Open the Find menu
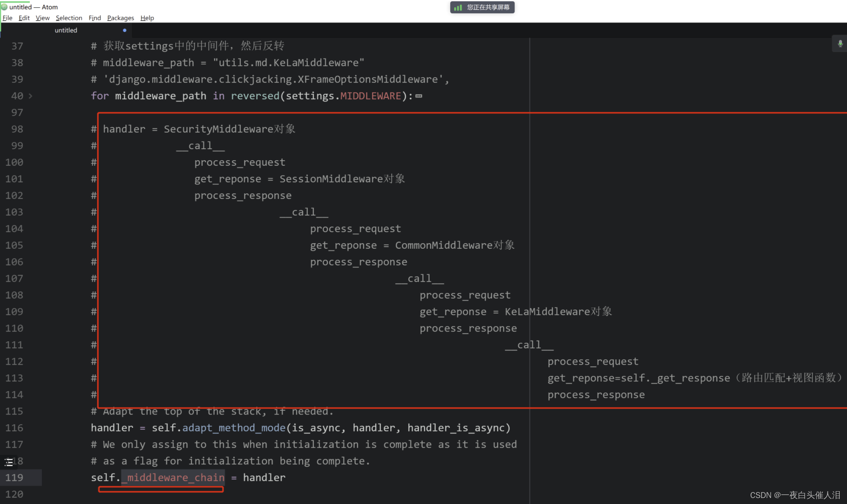The height and width of the screenshot is (504, 847). coord(95,18)
